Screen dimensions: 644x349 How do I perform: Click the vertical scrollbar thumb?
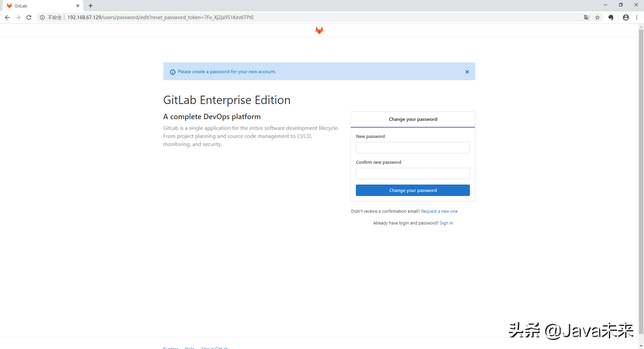click(x=641, y=181)
